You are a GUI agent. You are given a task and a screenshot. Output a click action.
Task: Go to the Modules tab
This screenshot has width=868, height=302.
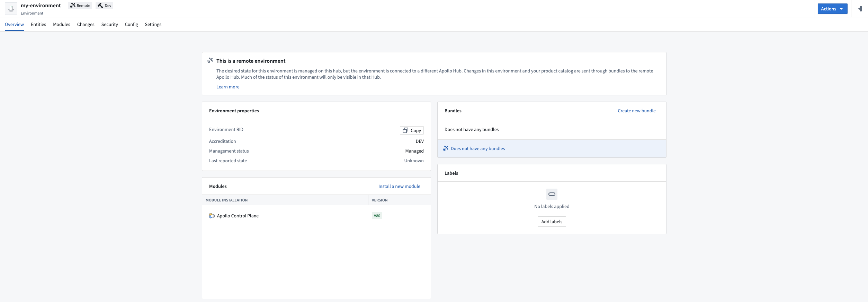point(62,24)
